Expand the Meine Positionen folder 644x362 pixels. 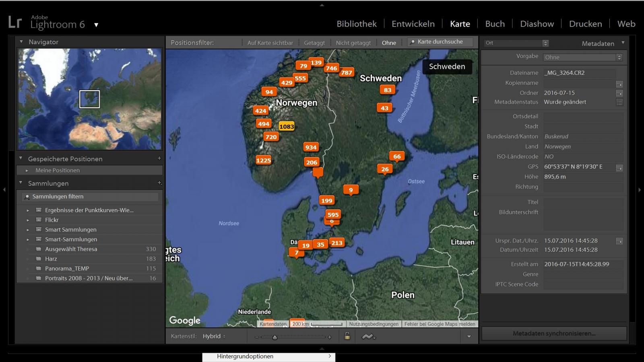click(x=27, y=171)
